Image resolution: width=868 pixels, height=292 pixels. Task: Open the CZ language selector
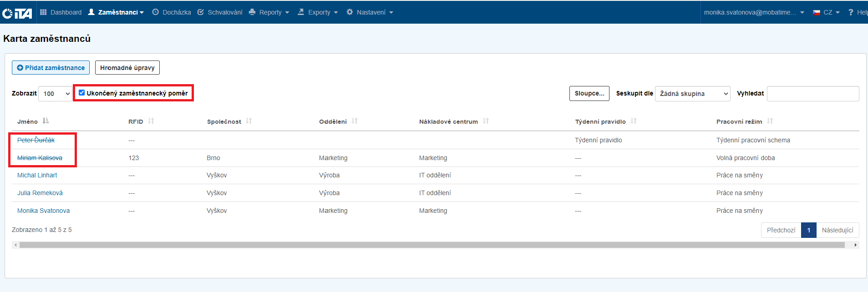[x=826, y=12]
